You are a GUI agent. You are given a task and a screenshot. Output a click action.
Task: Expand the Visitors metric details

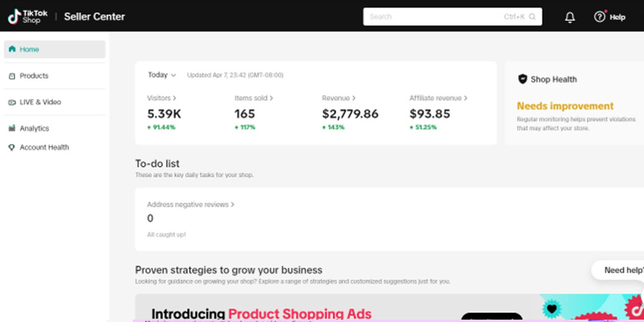click(162, 98)
